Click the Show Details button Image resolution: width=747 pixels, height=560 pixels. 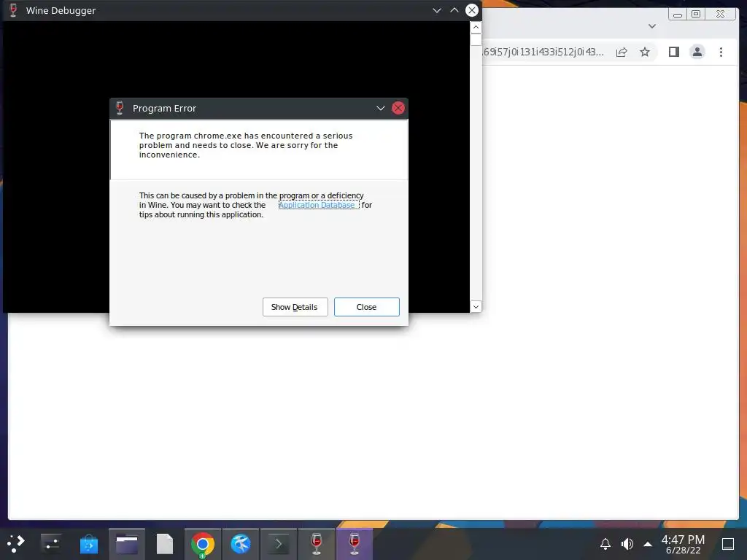pos(295,307)
